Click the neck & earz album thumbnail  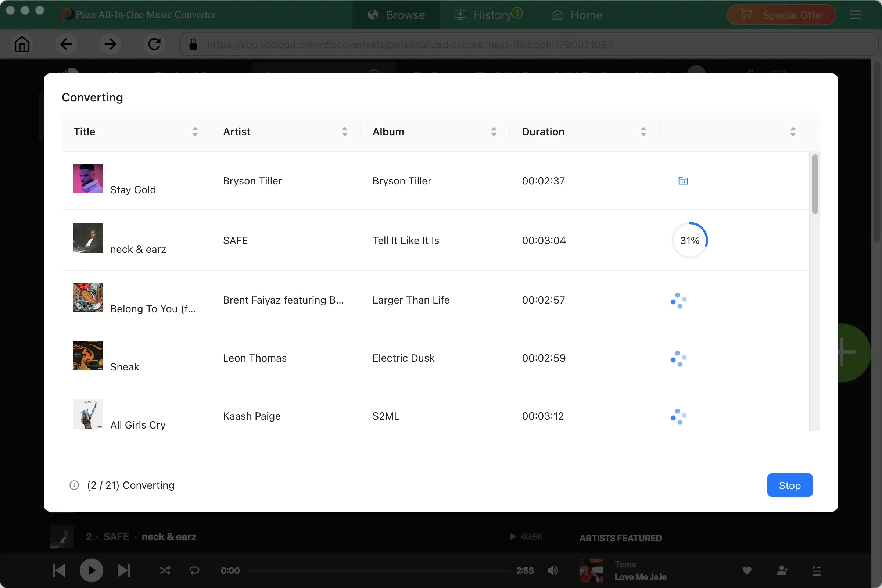88,238
